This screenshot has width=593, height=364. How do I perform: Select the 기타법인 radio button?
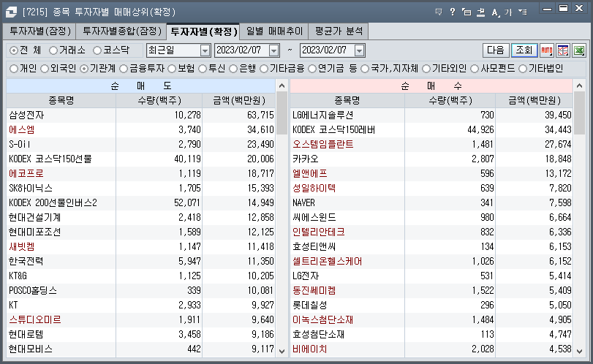(523, 69)
